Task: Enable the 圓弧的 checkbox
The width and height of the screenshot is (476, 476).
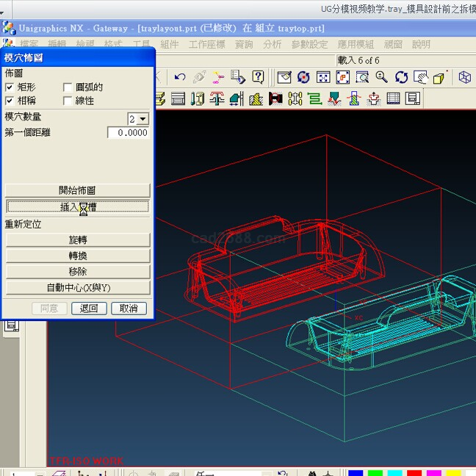Action: pyautogui.click(x=68, y=87)
